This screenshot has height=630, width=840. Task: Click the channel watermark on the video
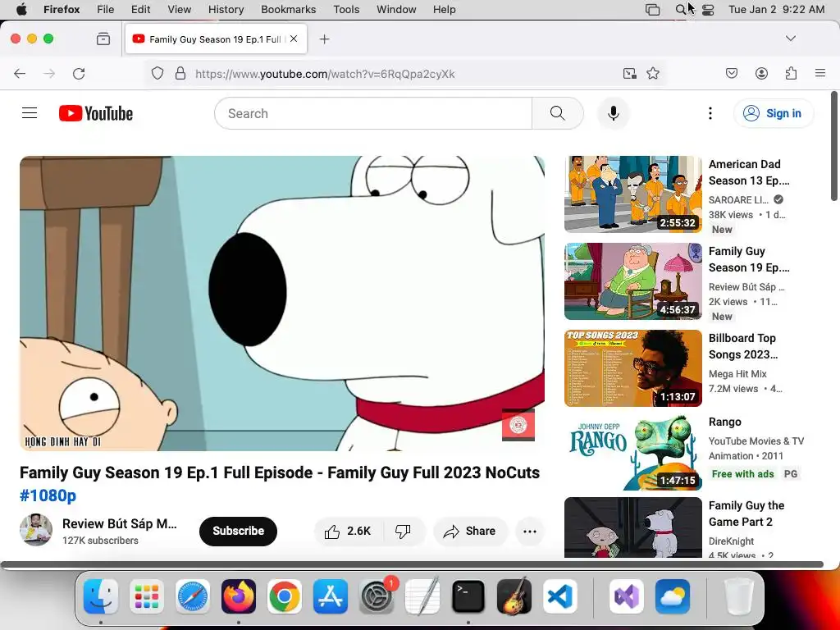point(518,425)
